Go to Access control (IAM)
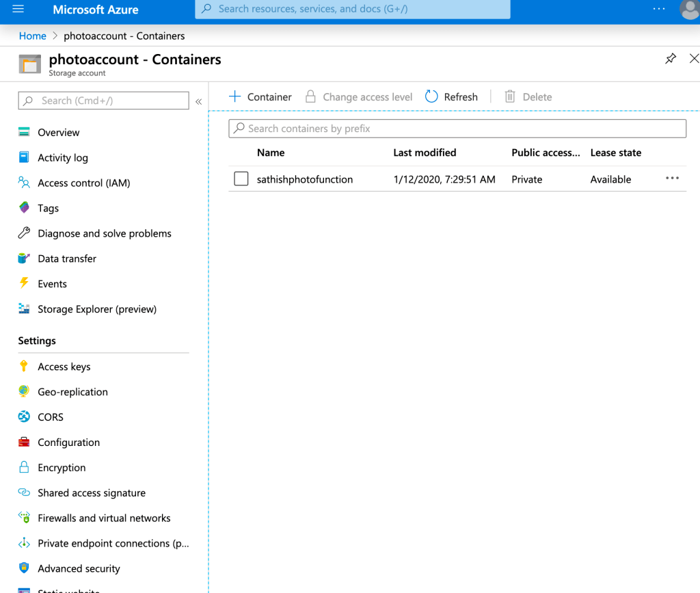The height and width of the screenshot is (593, 700). point(83,183)
